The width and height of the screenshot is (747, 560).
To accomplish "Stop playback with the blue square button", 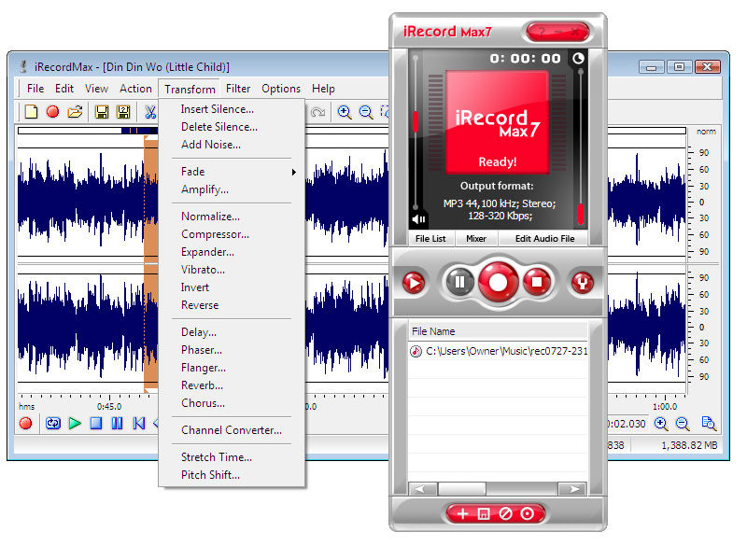I will point(96,424).
